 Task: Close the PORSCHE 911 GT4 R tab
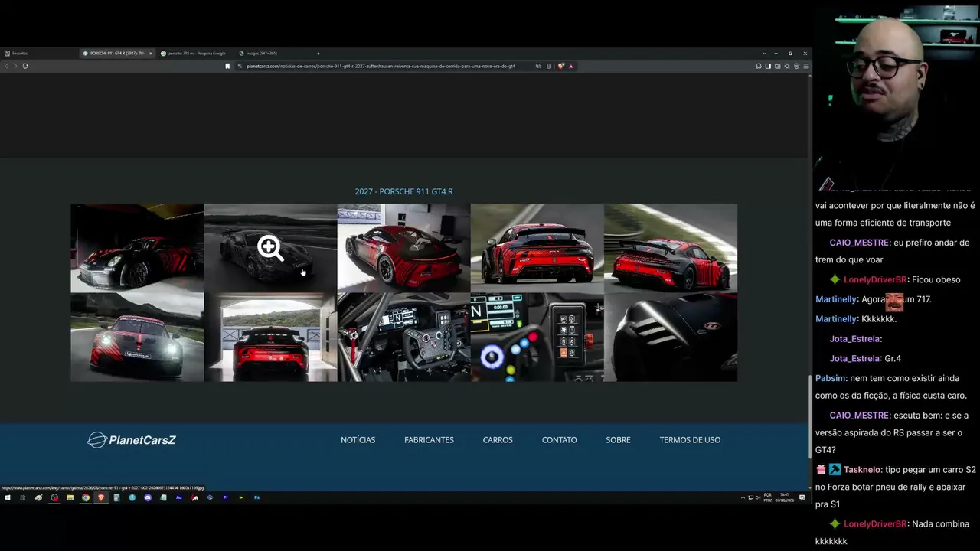(x=151, y=54)
